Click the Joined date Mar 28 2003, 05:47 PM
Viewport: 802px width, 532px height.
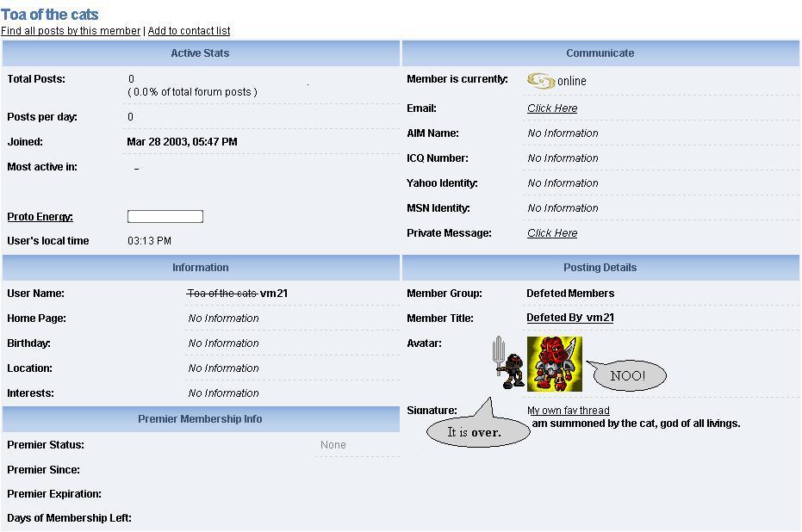(182, 142)
